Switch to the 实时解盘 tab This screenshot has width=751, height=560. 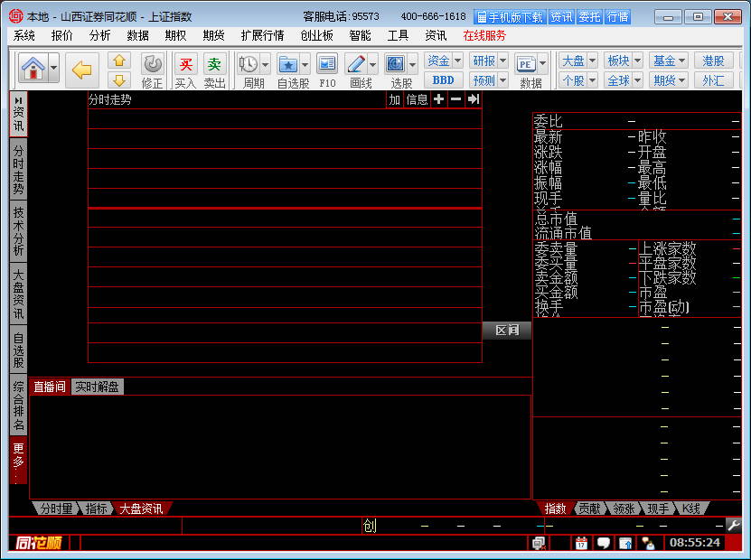[97, 387]
